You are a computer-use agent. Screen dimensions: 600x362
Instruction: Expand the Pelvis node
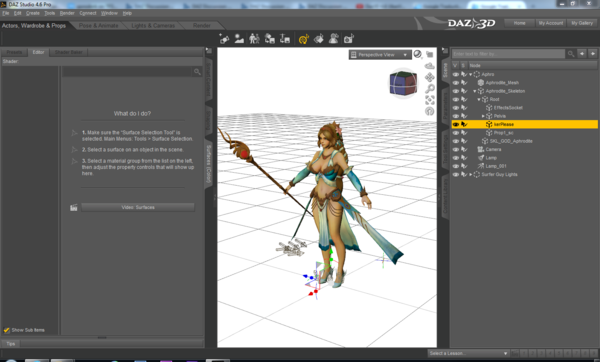pos(483,116)
